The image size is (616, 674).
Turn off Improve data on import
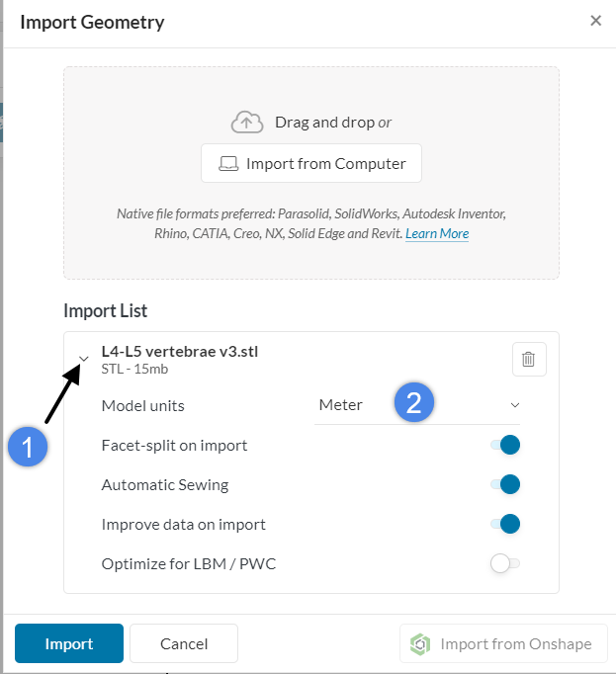tap(505, 524)
